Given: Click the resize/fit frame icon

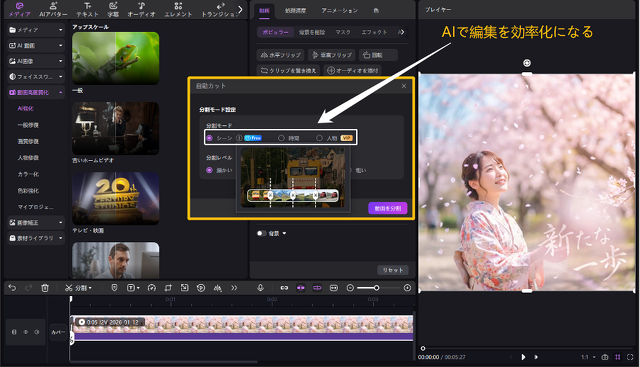Looking at the screenshot, I should (x=184, y=288).
